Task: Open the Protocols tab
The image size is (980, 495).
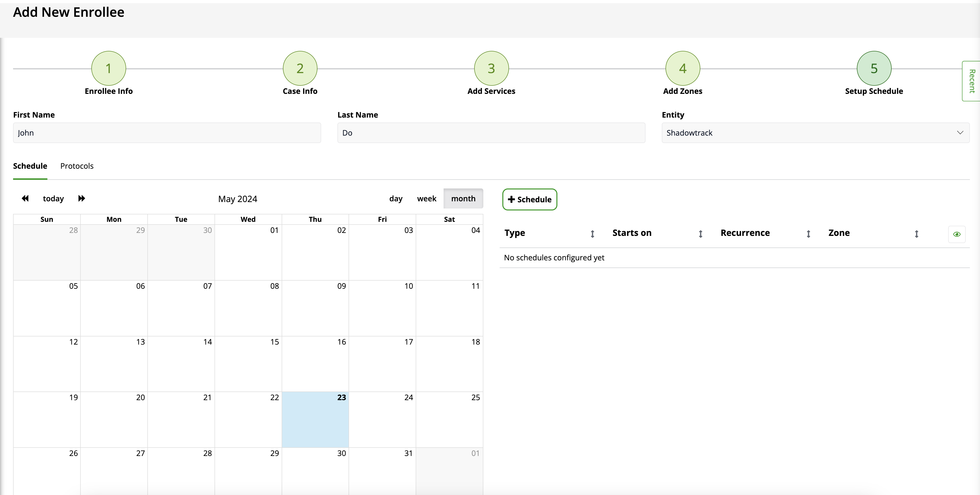Action: tap(77, 166)
